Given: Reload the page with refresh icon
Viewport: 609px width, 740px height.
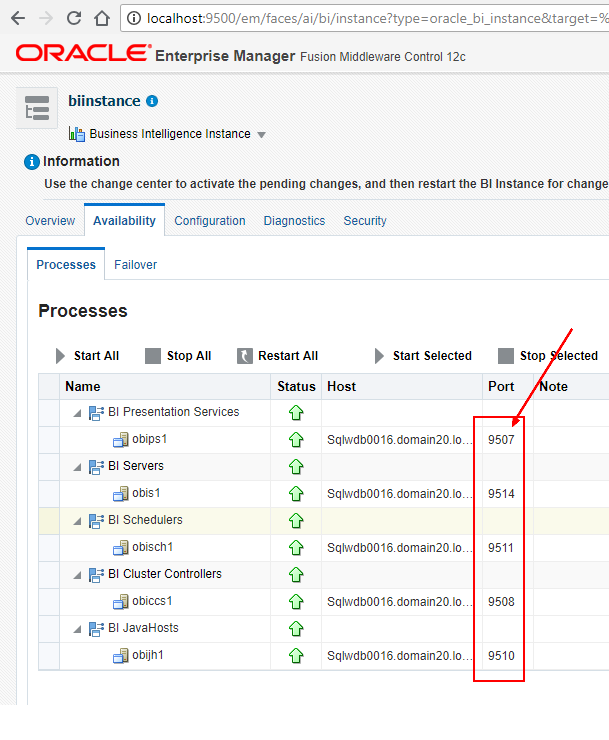Looking at the screenshot, I should point(74,18).
